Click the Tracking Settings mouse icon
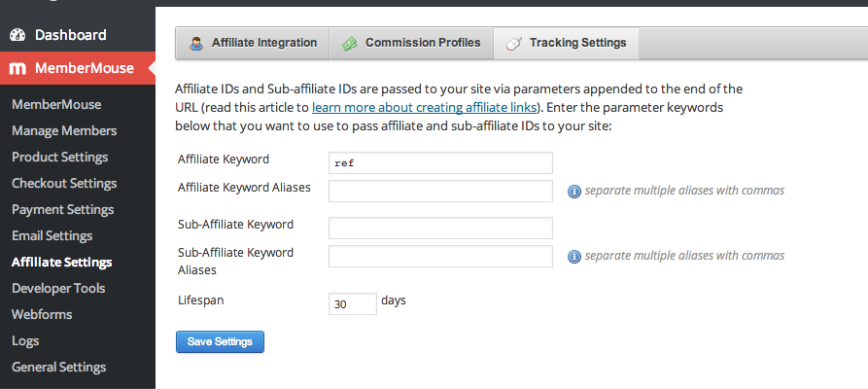 pyautogui.click(x=514, y=43)
